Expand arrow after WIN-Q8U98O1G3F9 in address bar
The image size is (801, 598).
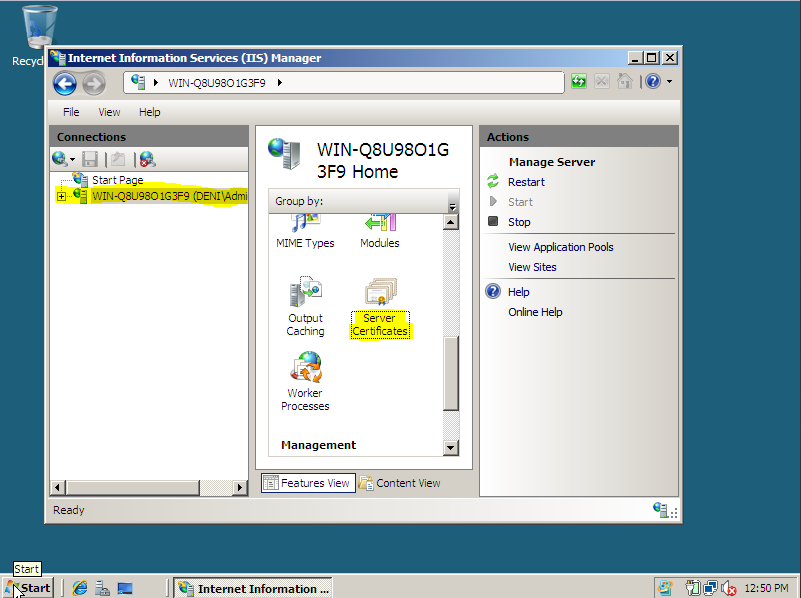(x=280, y=83)
